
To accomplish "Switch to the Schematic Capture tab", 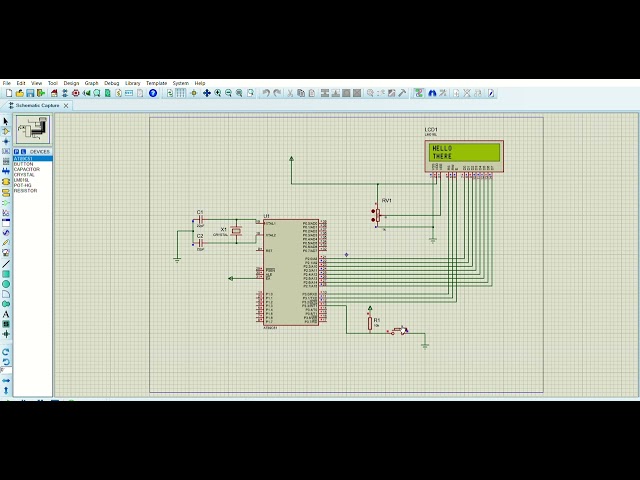I will pyautogui.click(x=37, y=106).
